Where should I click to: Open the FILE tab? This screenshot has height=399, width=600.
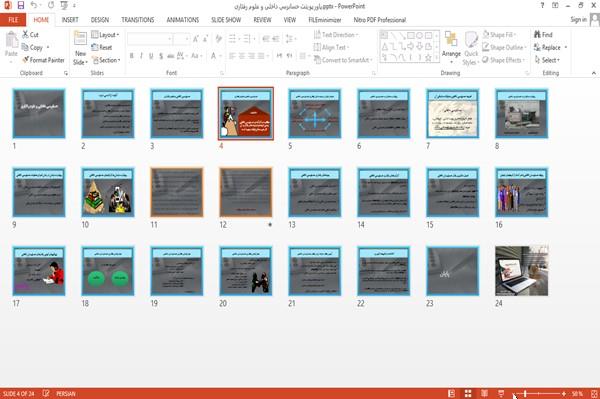pos(13,20)
